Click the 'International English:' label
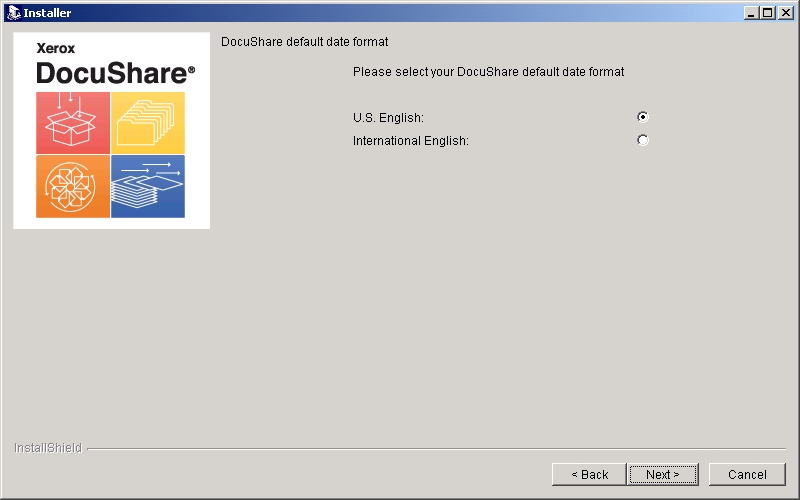 pos(411,141)
